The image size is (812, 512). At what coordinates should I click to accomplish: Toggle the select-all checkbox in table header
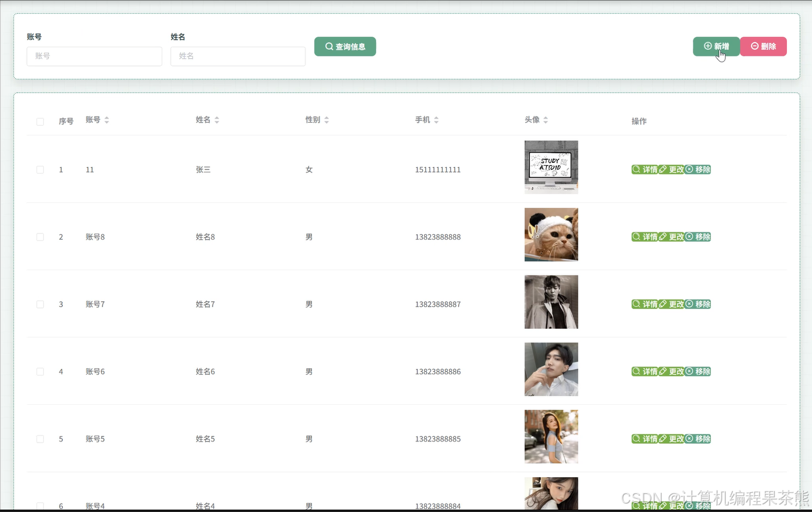pyautogui.click(x=40, y=122)
